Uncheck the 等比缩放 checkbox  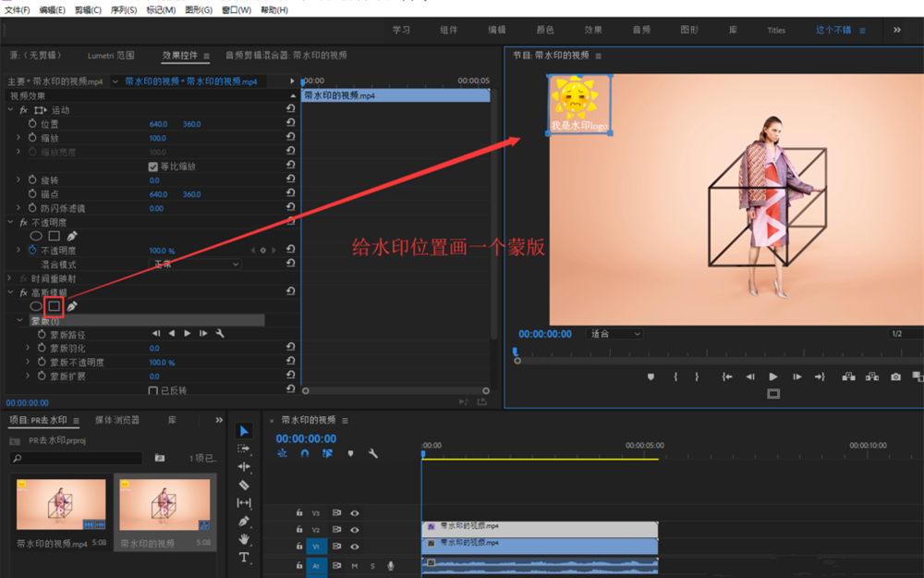point(153,166)
